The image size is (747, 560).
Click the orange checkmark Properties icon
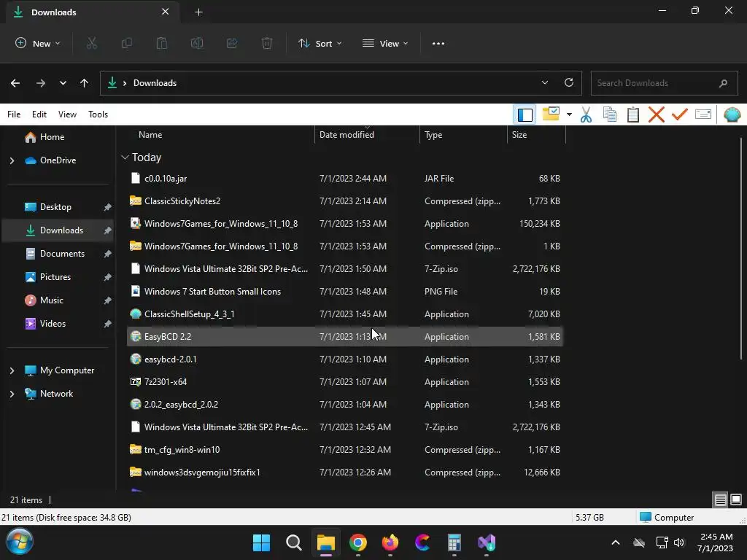click(x=680, y=114)
